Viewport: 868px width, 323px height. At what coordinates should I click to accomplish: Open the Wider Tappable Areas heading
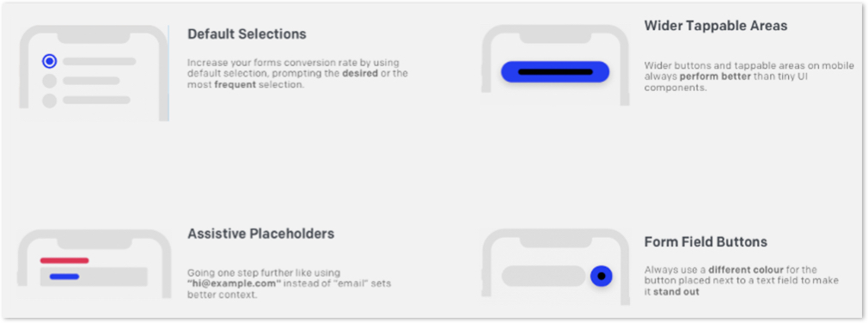tap(716, 26)
